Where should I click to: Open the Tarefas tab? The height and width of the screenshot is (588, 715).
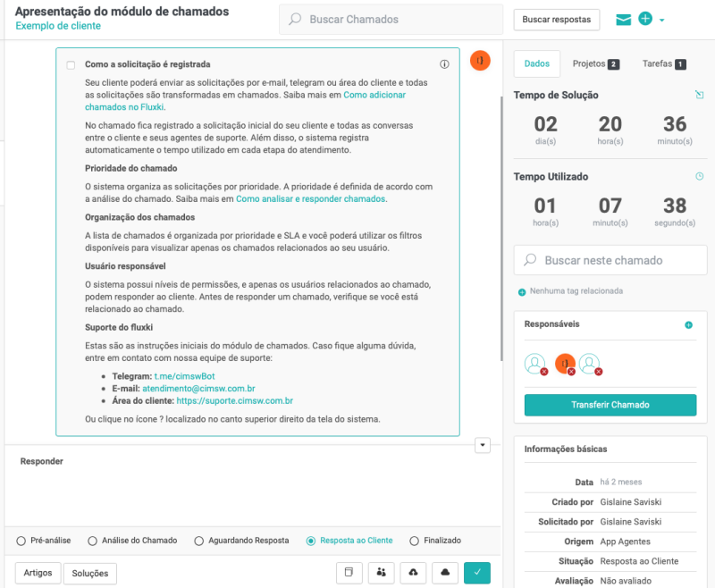(663, 64)
